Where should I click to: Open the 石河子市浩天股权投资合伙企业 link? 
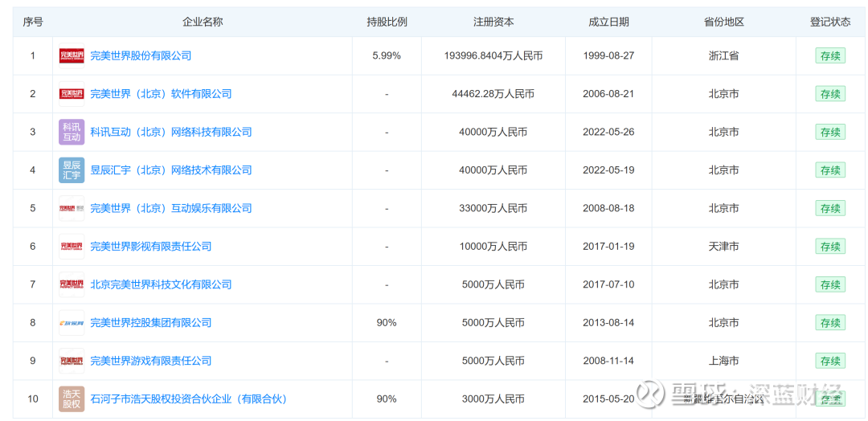pos(189,399)
